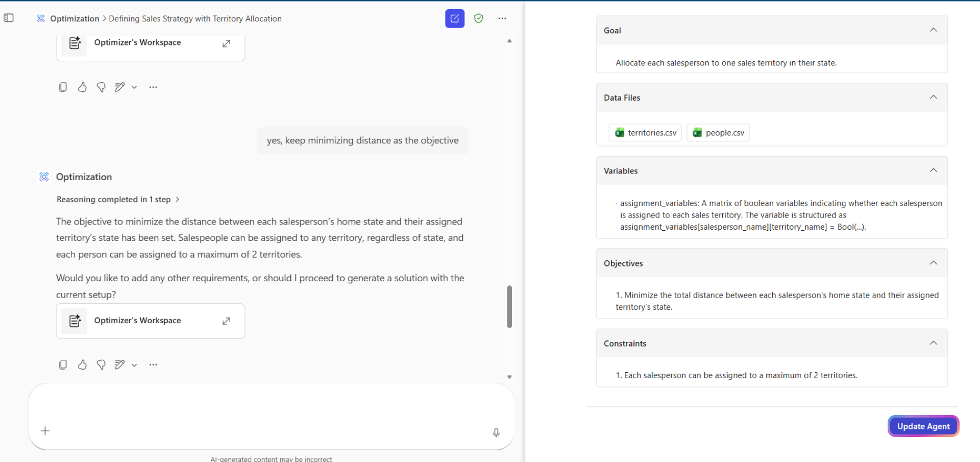This screenshot has height=462, width=980.
Task: Click Optimization in the breadcrumb
Action: [x=75, y=19]
